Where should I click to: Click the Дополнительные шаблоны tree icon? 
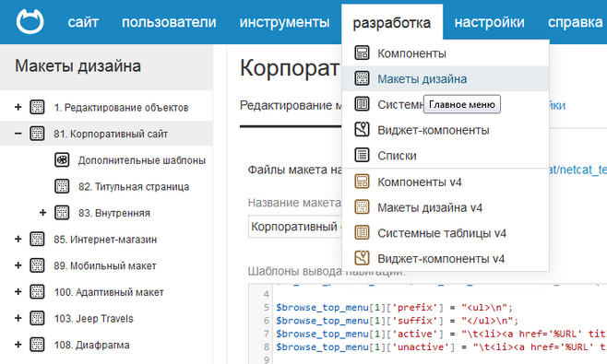pos(62,159)
